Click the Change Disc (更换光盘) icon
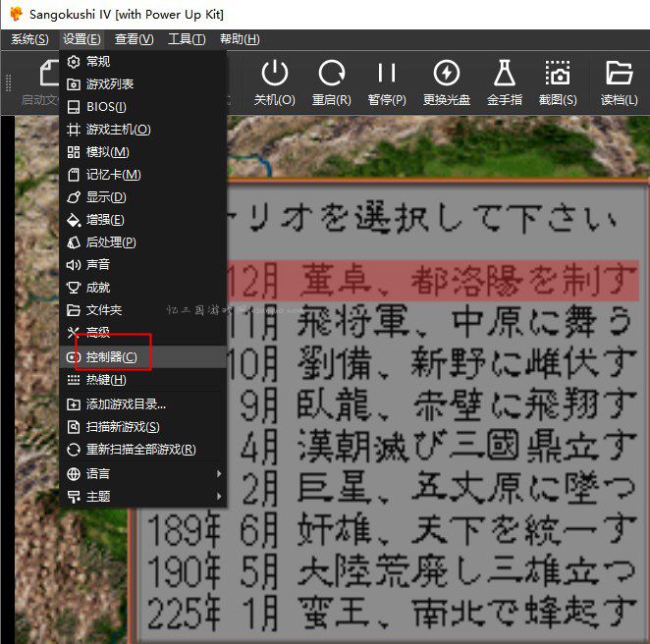 tap(447, 73)
